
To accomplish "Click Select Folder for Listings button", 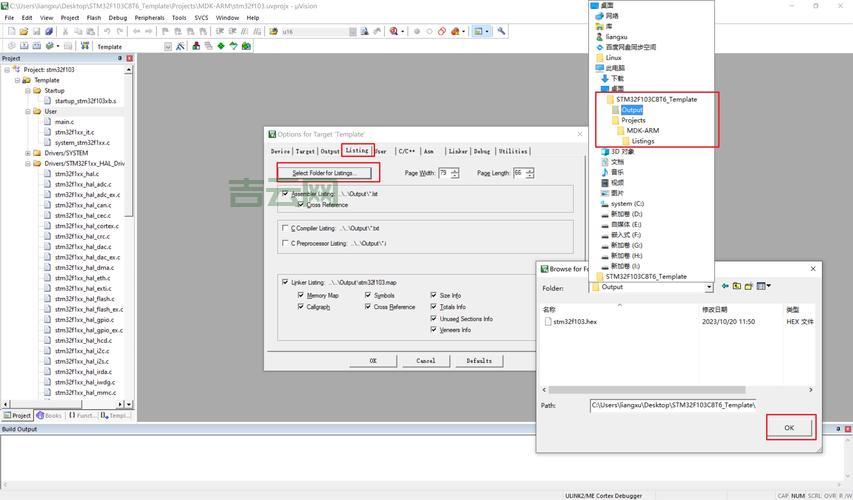I will 324,173.
